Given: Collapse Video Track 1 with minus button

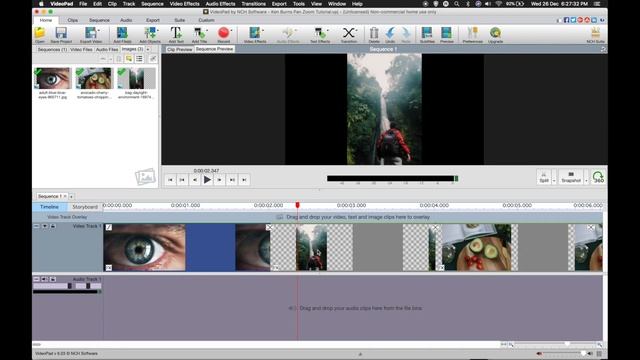Looking at the screenshot, I should [x=36, y=226].
